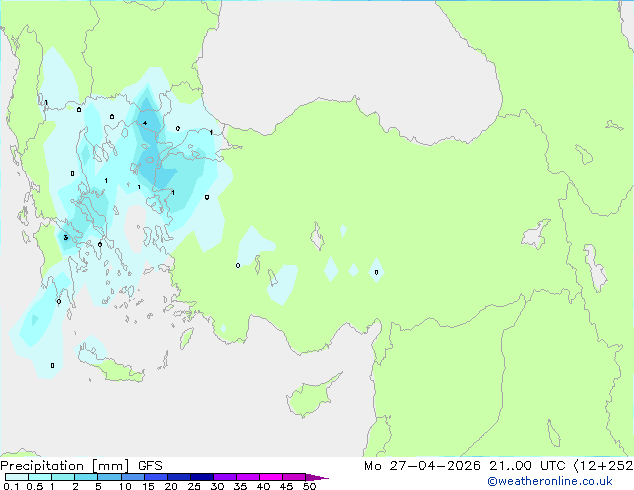Screen dimensions: 634x490
Task: Click the 'GFS' model name label
Action: [150, 466]
